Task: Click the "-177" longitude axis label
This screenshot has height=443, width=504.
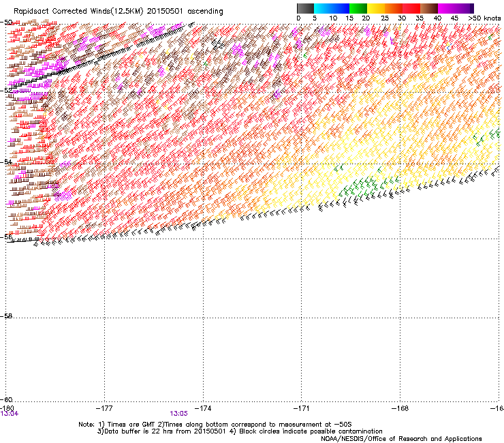Action: pos(104,408)
